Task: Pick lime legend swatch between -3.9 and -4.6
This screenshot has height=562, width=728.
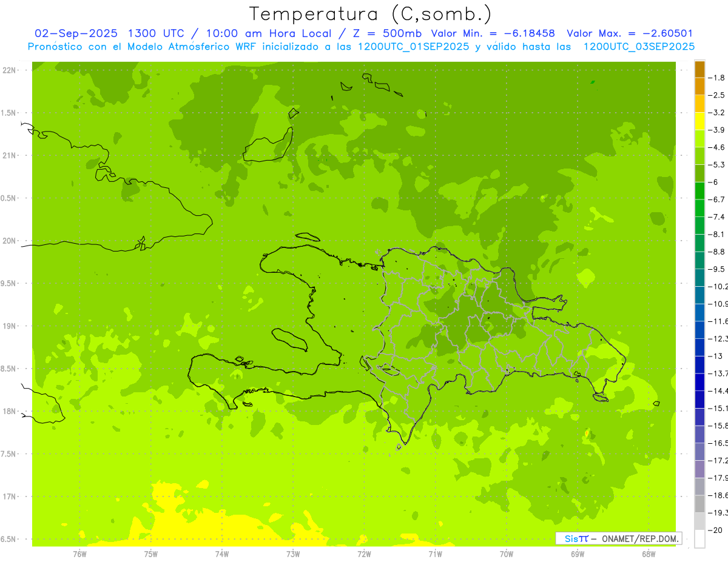Action: pos(699,139)
